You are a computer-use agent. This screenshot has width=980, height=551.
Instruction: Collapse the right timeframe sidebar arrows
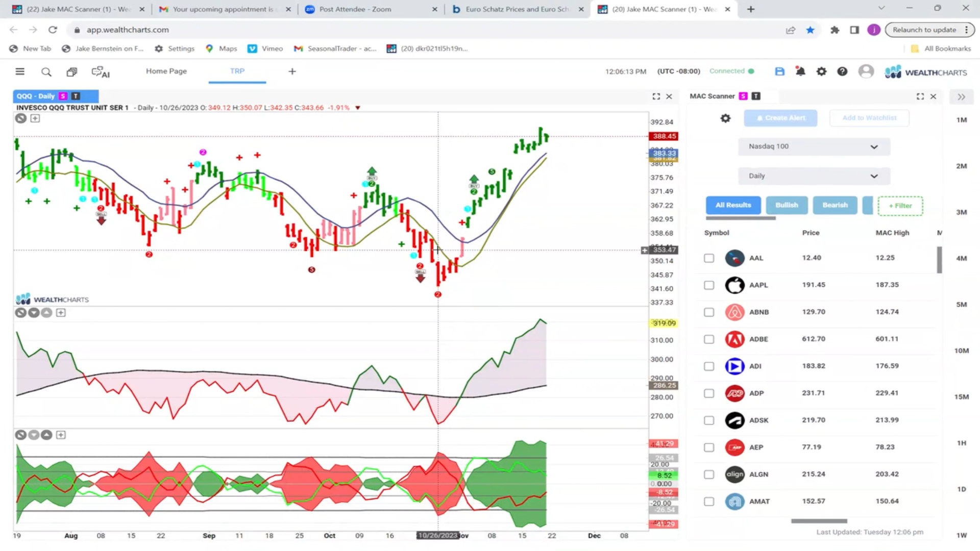click(962, 97)
